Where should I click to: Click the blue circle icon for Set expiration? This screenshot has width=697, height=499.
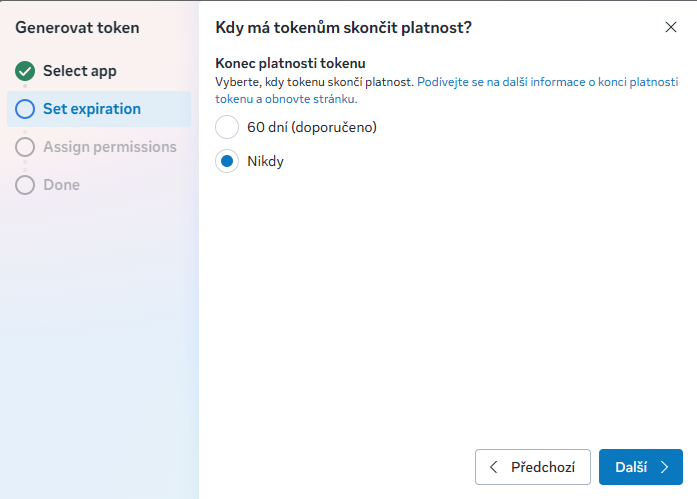click(x=25, y=109)
